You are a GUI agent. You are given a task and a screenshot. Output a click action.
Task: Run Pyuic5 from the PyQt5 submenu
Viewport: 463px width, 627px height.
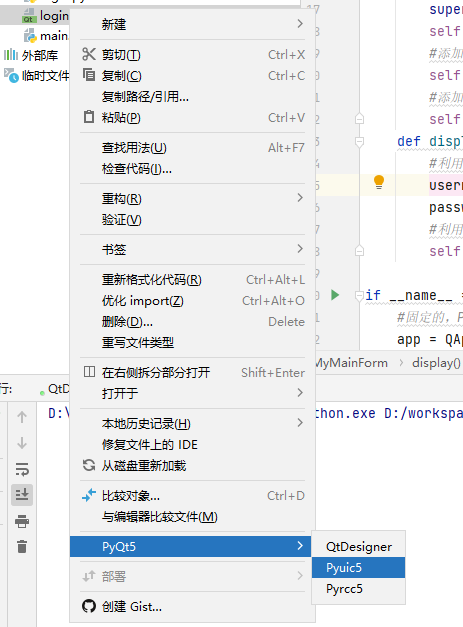click(x=358, y=567)
